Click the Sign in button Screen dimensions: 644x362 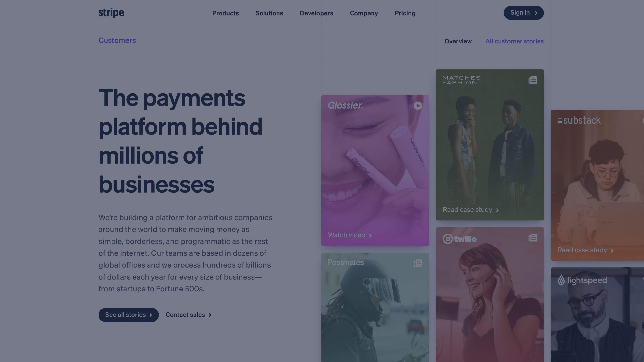pos(524,13)
